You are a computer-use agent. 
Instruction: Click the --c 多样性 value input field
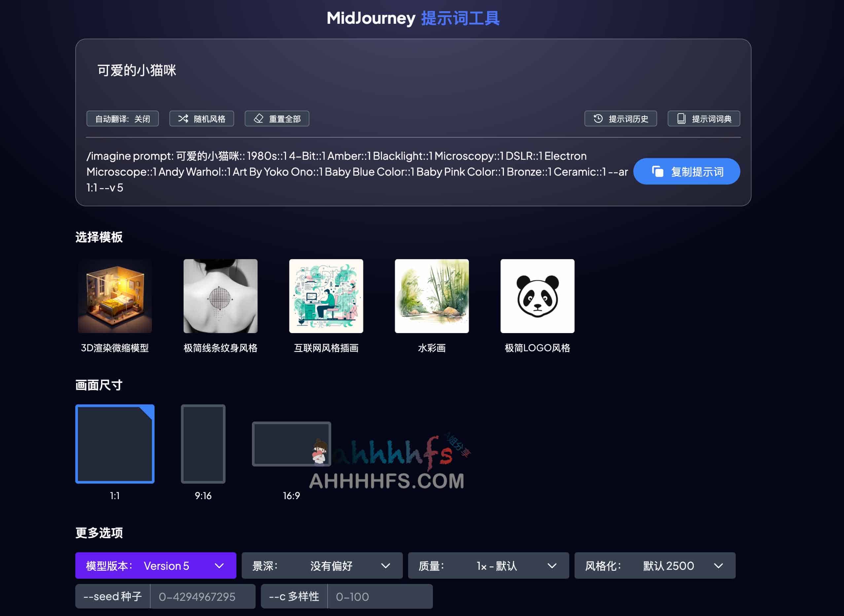click(x=380, y=596)
